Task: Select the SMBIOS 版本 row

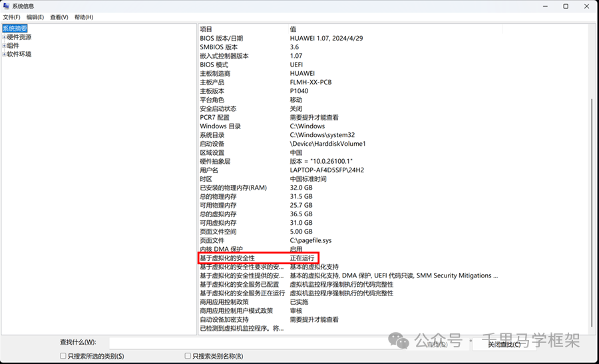Action: point(350,47)
